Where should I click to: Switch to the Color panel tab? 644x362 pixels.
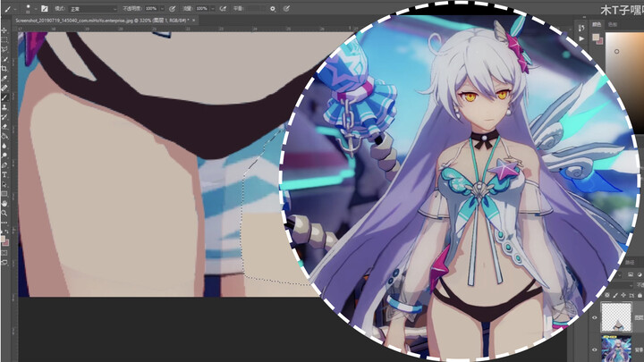tap(597, 25)
